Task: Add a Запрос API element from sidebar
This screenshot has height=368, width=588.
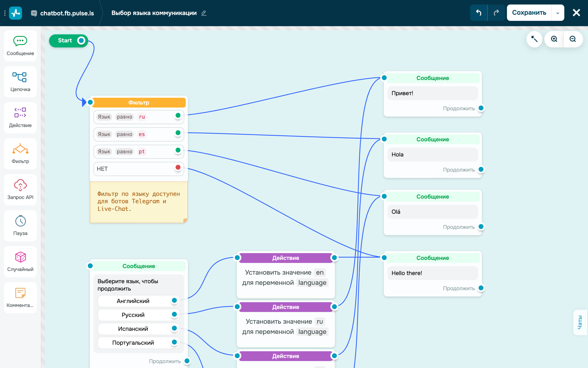Action: tap(20, 190)
